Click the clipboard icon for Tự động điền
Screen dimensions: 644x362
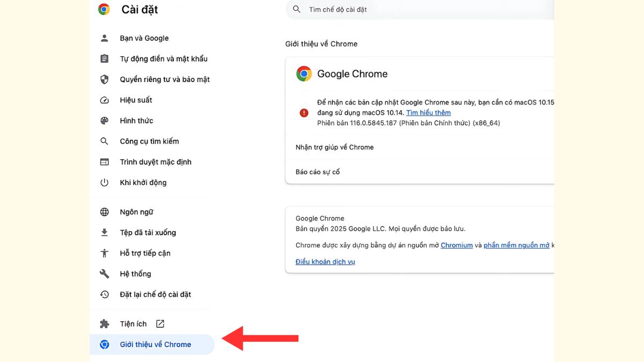click(x=104, y=59)
